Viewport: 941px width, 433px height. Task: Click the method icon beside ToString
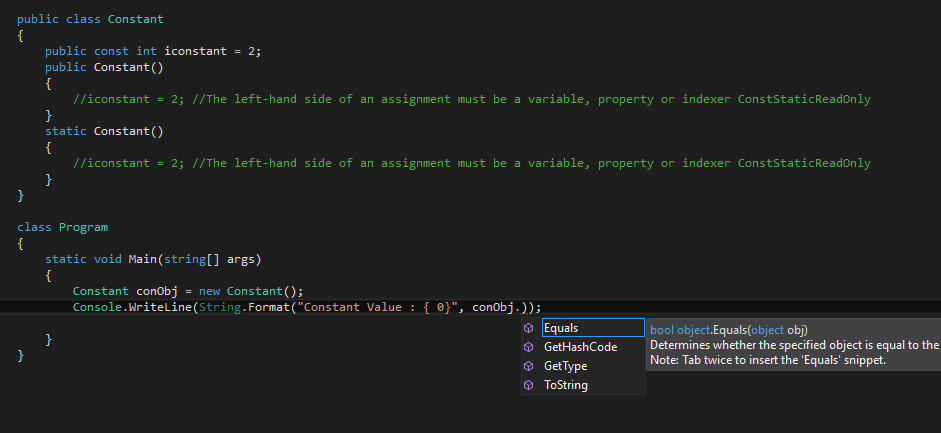tap(529, 385)
